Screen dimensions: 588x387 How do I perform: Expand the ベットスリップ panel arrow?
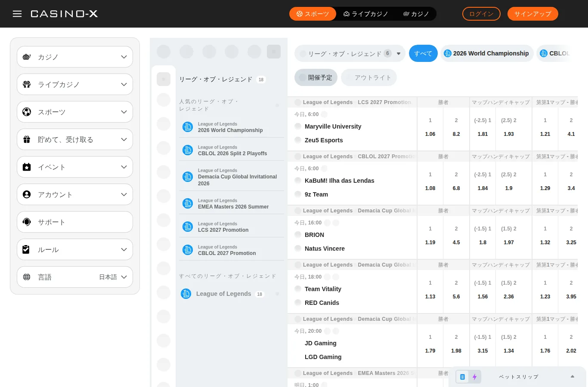click(573, 377)
